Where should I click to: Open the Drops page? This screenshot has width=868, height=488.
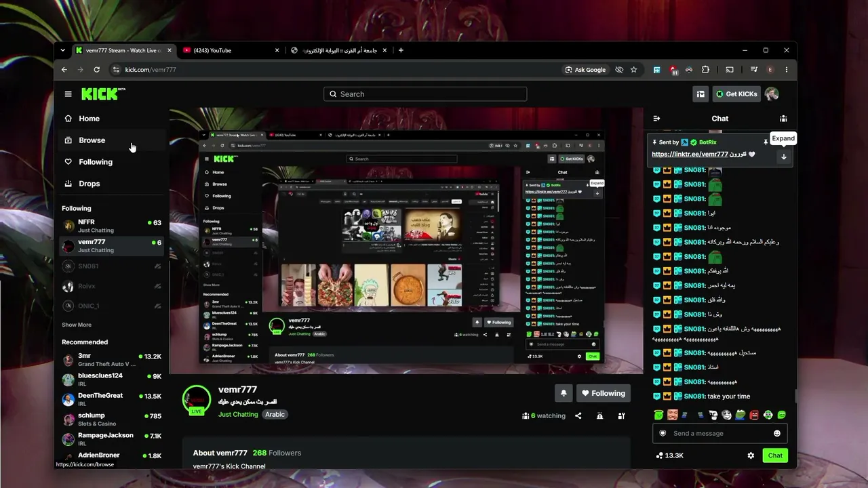tap(113, 184)
